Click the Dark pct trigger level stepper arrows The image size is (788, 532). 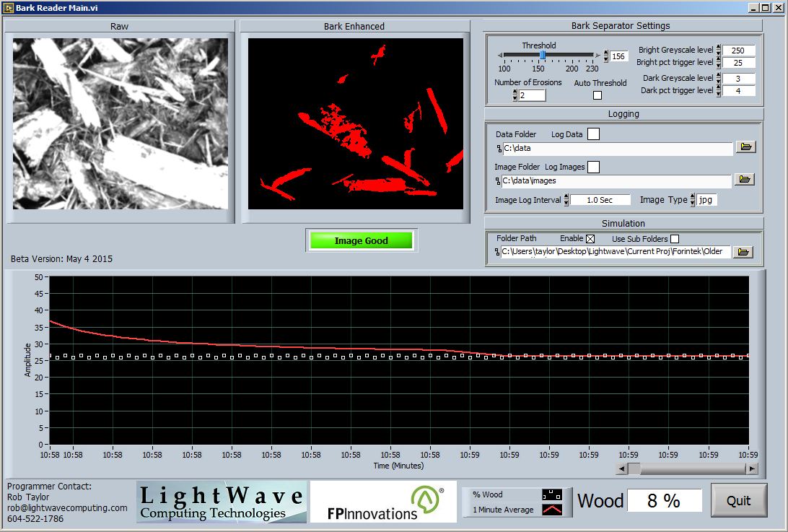719,90
